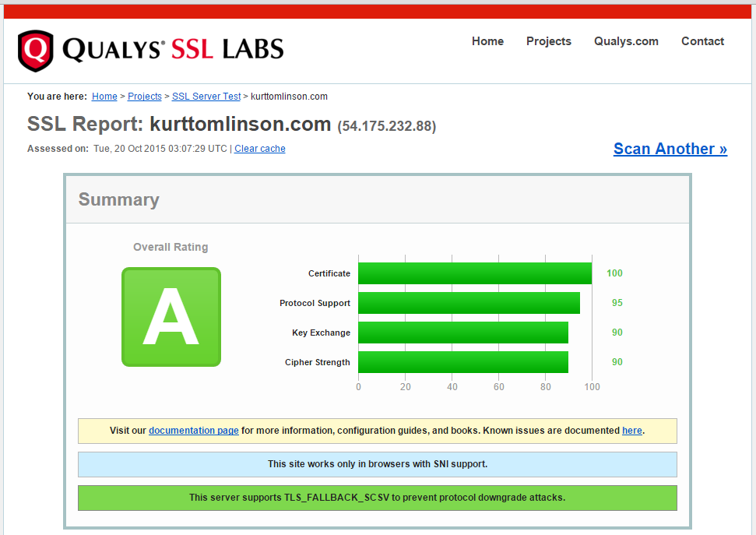This screenshot has height=535, width=756.
Task: Follow the SSL Server Test breadcrumb link
Action: [206, 97]
